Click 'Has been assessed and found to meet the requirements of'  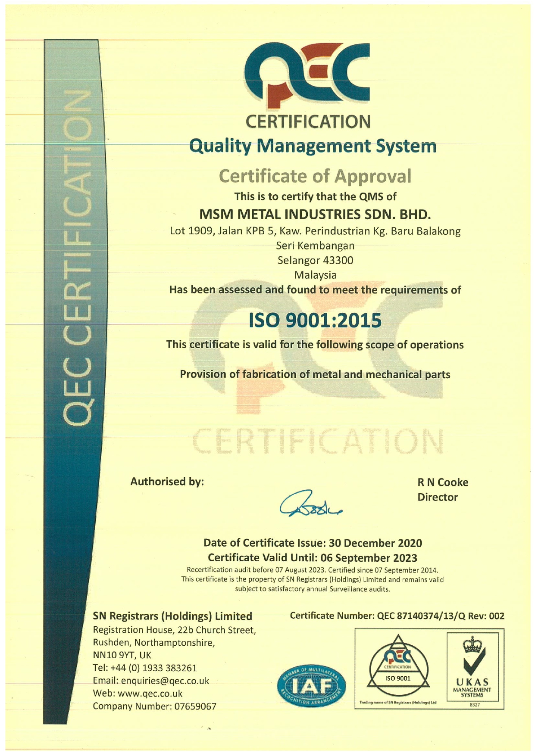click(x=315, y=290)
